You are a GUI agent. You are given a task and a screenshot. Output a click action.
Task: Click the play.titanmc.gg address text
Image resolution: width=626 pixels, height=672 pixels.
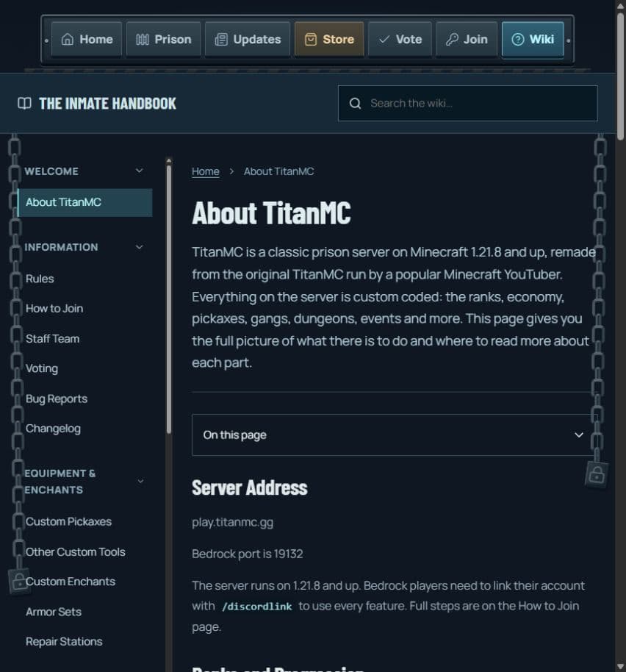click(232, 523)
